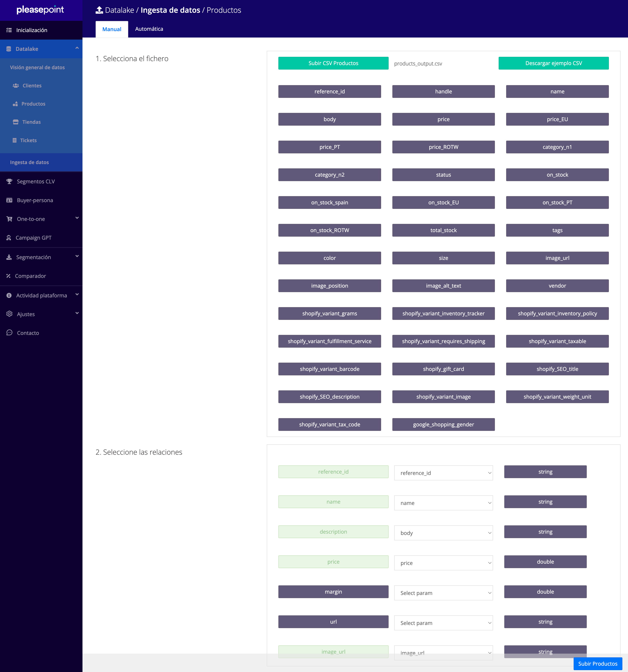Expand the Segmentación menu chevron
The width and height of the screenshot is (628, 672).
(77, 256)
